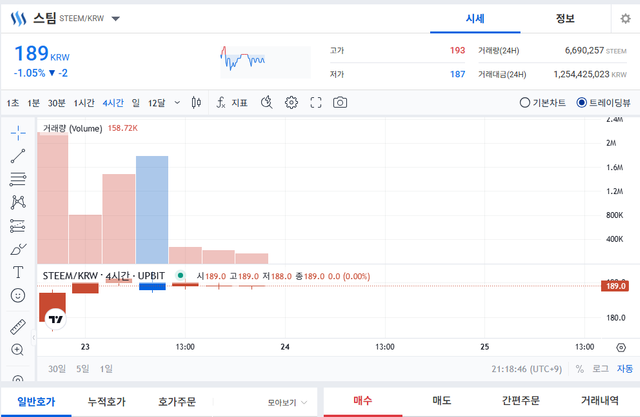
Task: Click the high price value 193
Action: (458, 50)
